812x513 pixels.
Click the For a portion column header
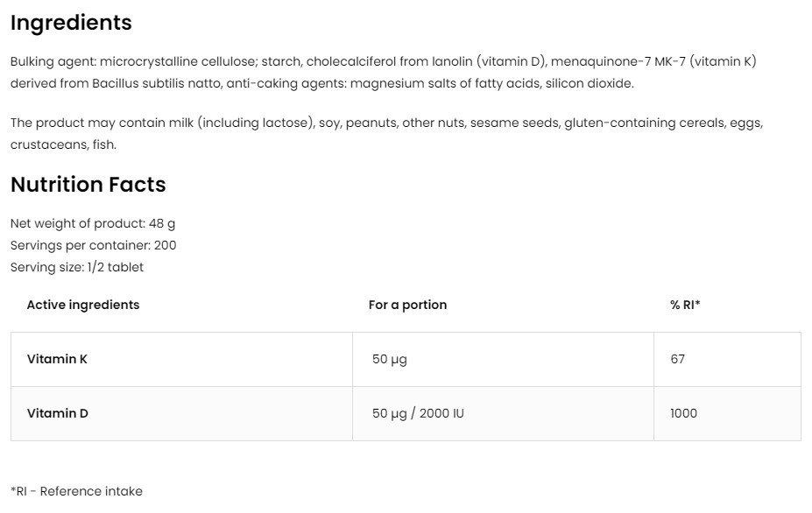[407, 305]
